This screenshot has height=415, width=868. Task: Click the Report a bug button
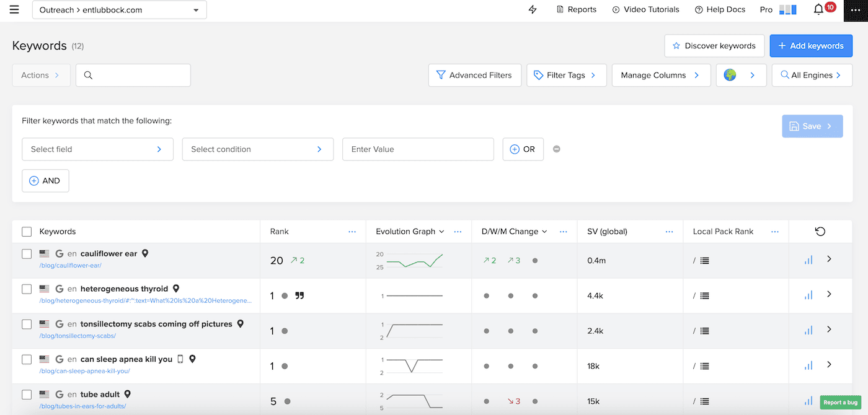[841, 403]
